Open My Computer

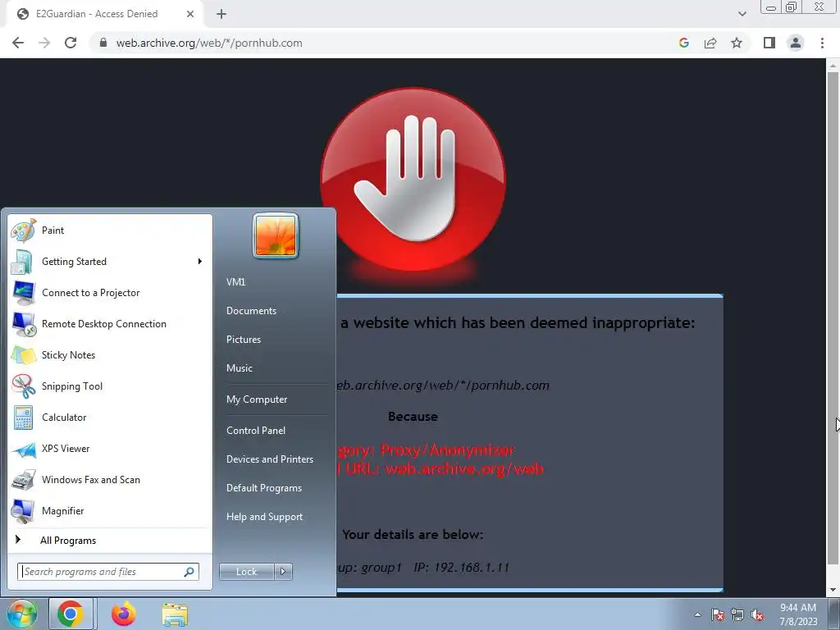pos(257,399)
